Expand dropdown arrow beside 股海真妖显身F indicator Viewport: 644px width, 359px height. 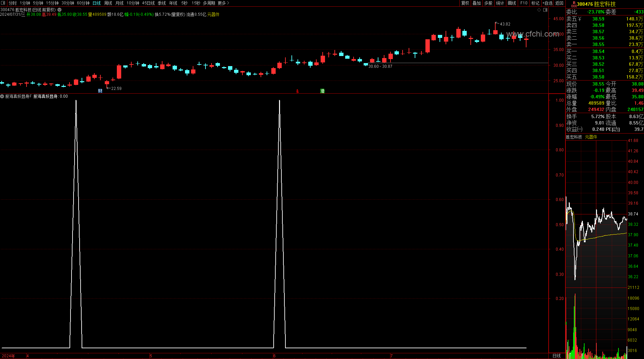coord(2,96)
